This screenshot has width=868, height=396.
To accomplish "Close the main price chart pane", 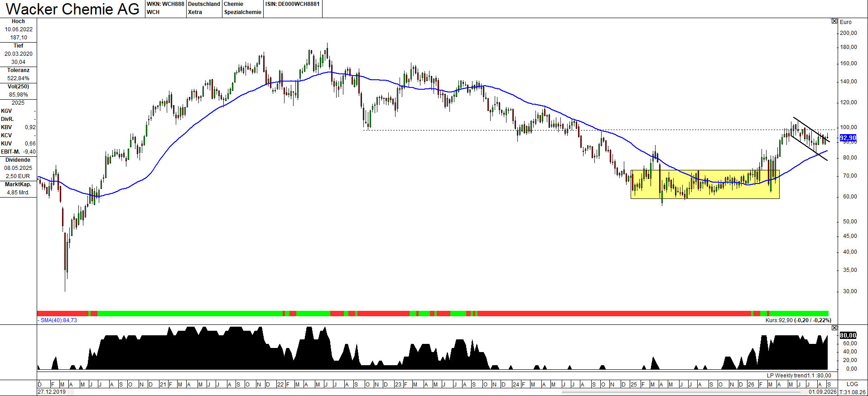I will pyautogui.click(x=834, y=21).
